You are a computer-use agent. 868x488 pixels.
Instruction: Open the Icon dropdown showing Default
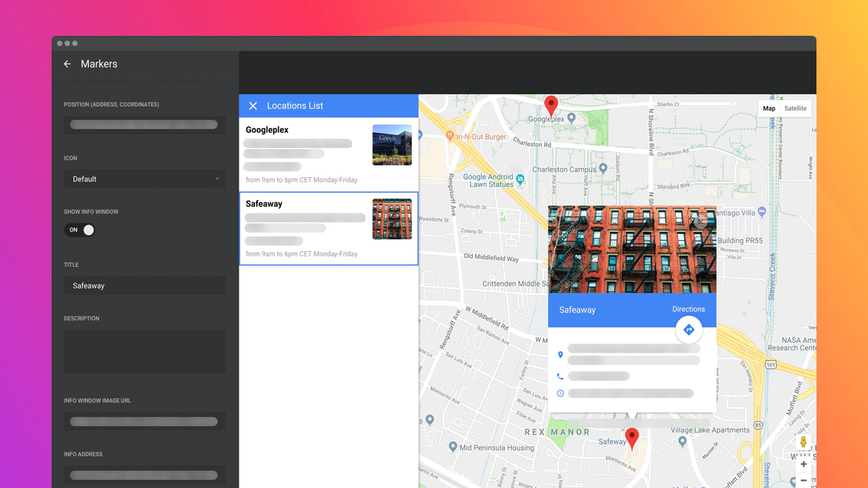(x=144, y=179)
